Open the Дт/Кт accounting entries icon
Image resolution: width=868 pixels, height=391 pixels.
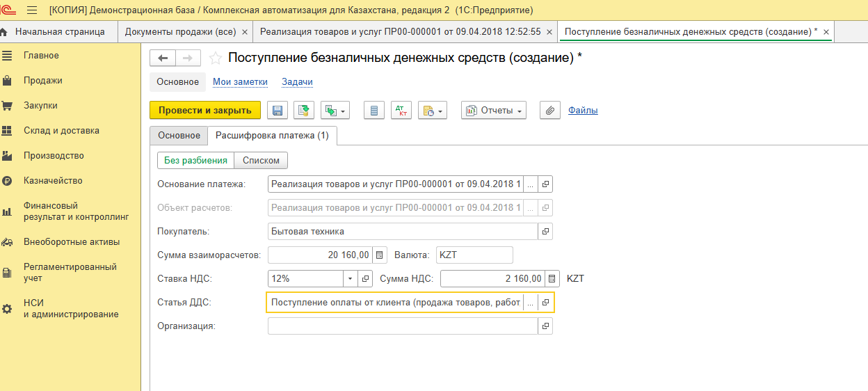(x=401, y=111)
